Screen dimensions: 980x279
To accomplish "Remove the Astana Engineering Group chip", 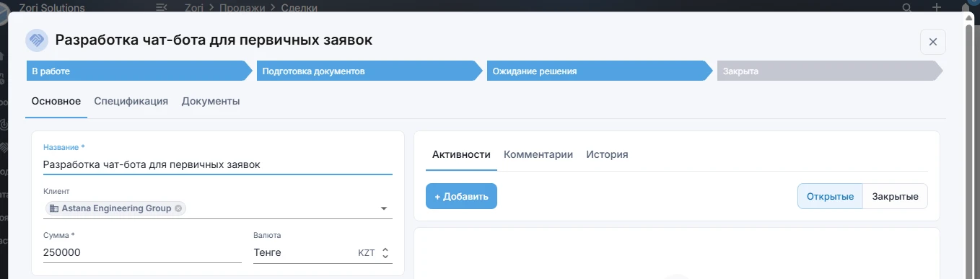I will pyautogui.click(x=178, y=208).
